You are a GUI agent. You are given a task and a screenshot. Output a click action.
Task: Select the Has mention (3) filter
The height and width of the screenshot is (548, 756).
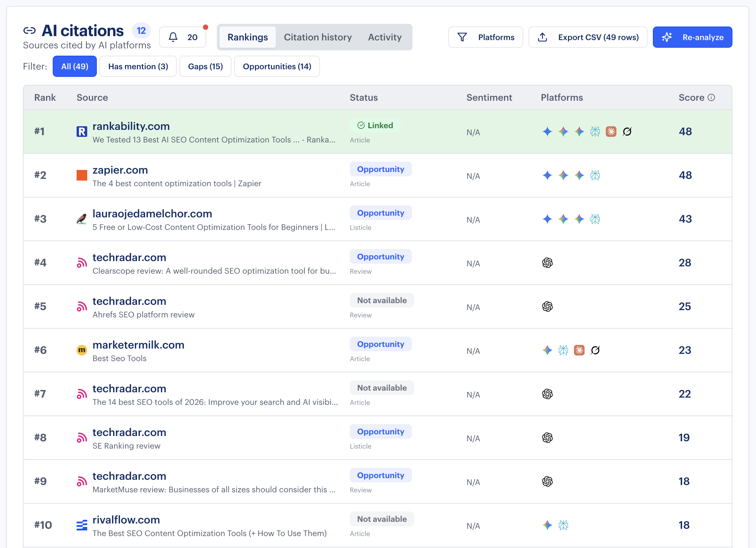138,66
